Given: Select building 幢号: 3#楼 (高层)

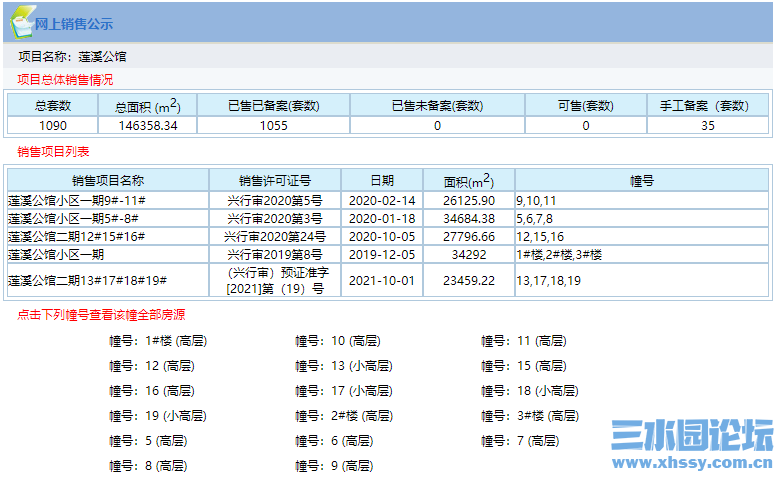Looking at the screenshot, I should 530,415.
